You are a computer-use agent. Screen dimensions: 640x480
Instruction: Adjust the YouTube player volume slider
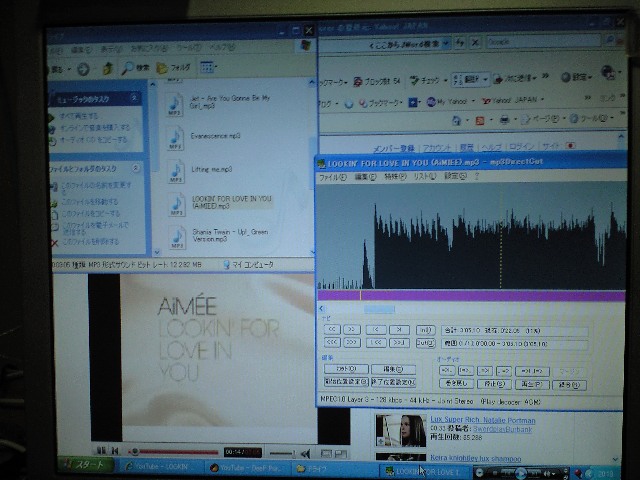[x=282, y=453]
